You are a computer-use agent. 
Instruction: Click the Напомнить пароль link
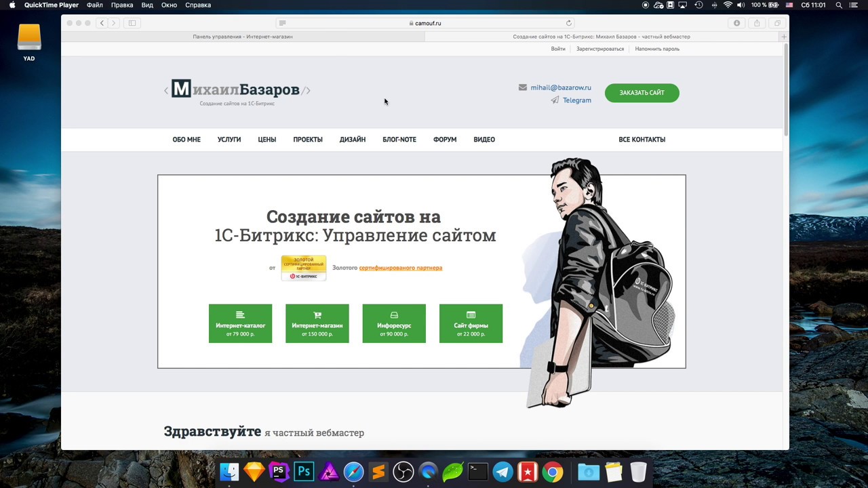click(x=657, y=49)
